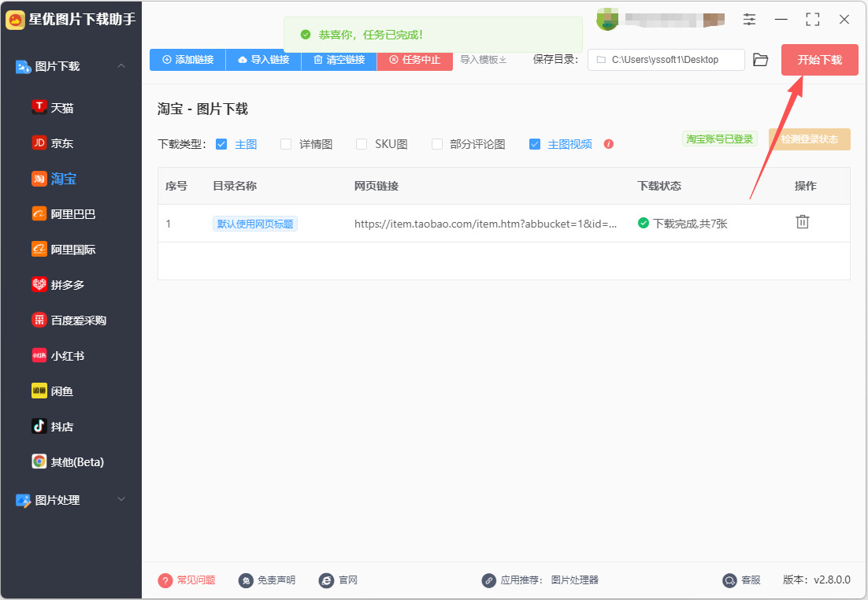Image resolution: width=868 pixels, height=600 pixels.
Task: Open the settings sliders icon in title bar
Action: pos(749,20)
